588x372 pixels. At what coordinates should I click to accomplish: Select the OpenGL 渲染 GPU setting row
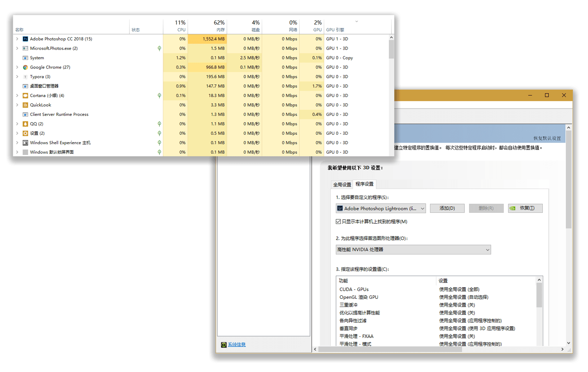[x=436, y=297]
